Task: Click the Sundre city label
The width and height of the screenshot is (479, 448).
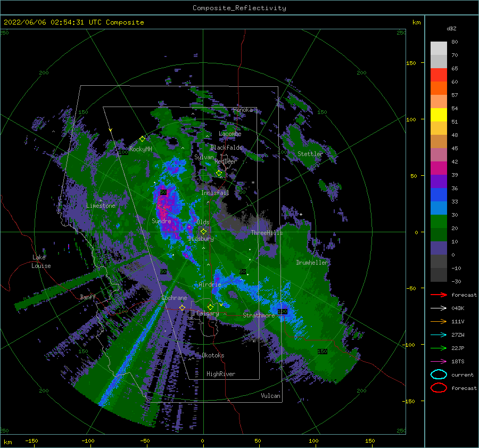Action: (161, 221)
